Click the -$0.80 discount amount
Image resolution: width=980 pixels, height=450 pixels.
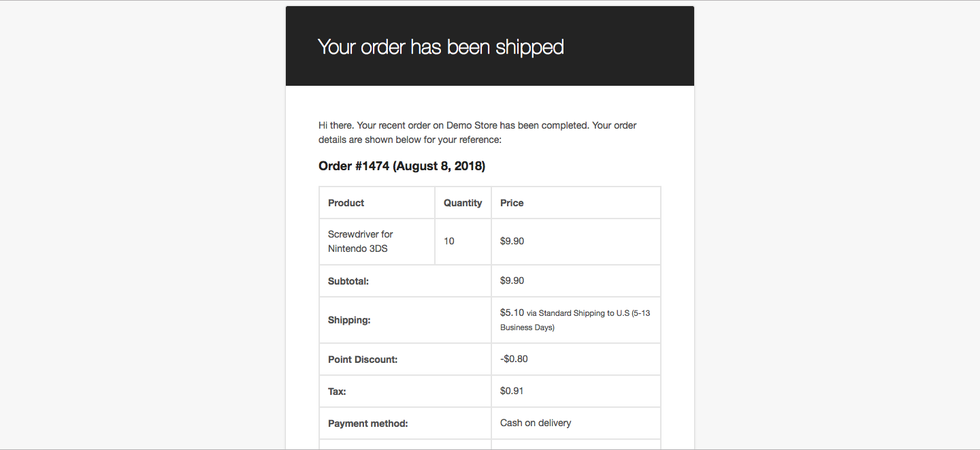tap(514, 359)
